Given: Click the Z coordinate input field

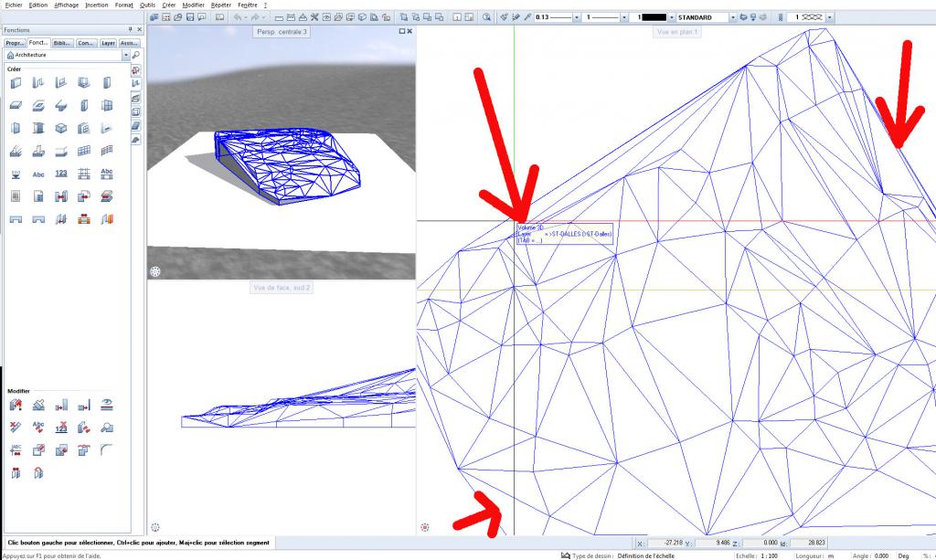Looking at the screenshot, I should tap(760, 543).
